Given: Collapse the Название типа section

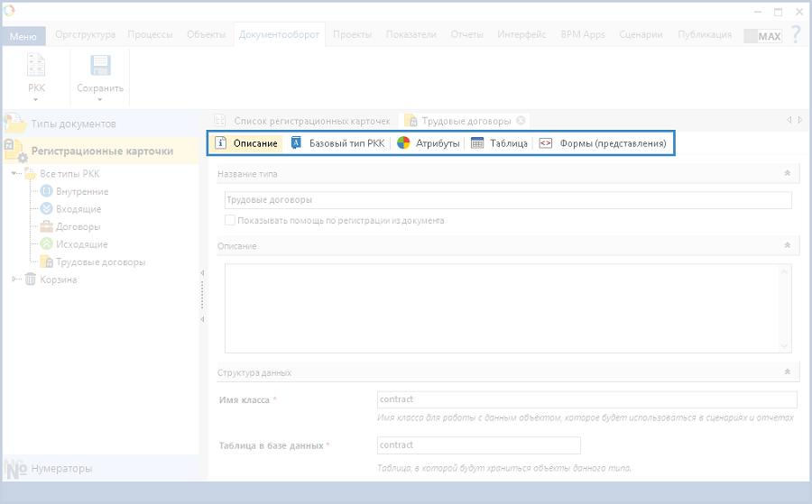Looking at the screenshot, I should 787,173.
